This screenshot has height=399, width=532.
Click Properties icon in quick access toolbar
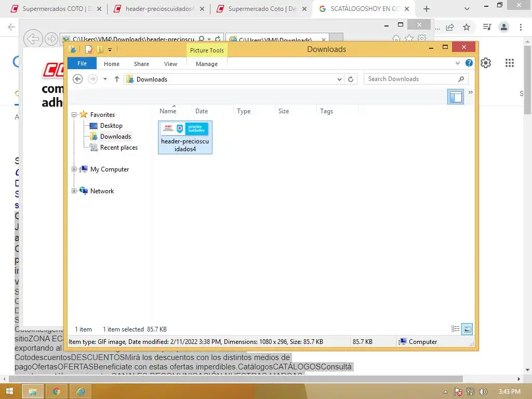88,49
